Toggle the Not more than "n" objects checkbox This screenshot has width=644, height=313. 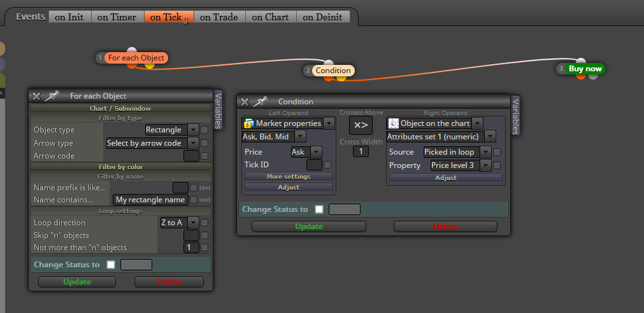point(204,247)
